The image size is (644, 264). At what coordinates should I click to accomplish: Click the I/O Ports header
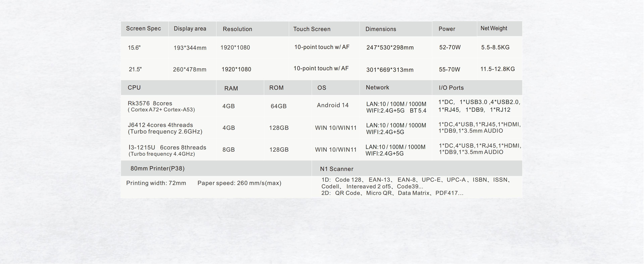point(451,88)
